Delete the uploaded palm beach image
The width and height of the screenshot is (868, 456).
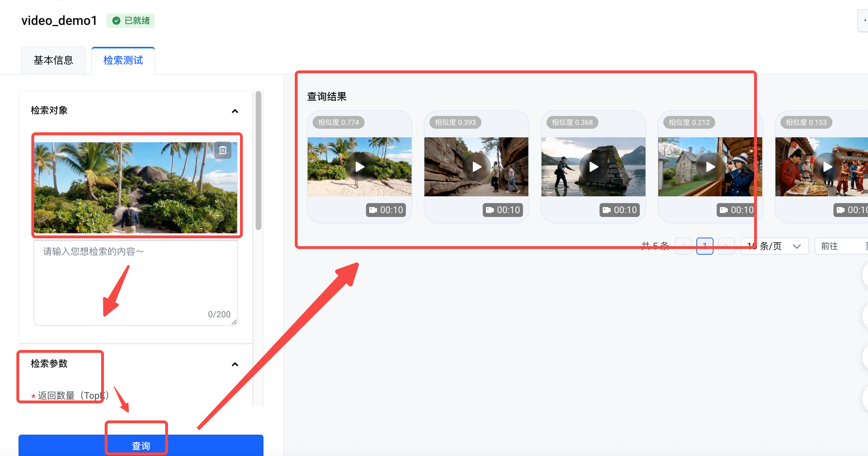pyautogui.click(x=223, y=150)
